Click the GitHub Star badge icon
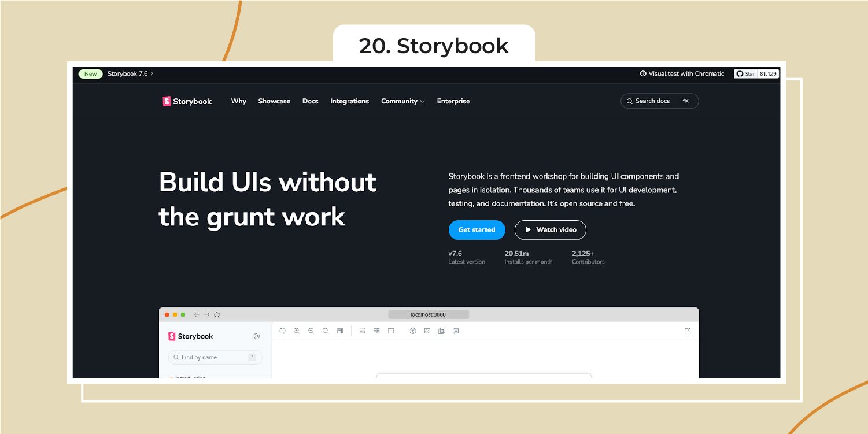The width and height of the screenshot is (868, 434). click(739, 74)
